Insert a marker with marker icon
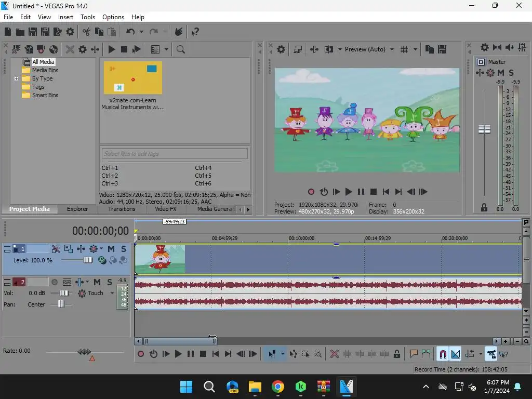 (x=414, y=354)
